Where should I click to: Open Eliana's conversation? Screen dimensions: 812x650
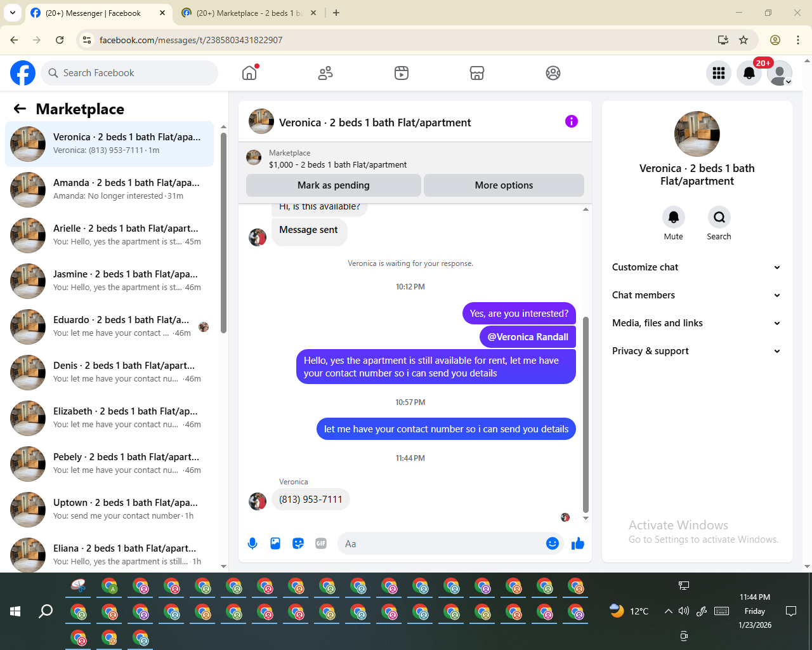tap(109, 554)
